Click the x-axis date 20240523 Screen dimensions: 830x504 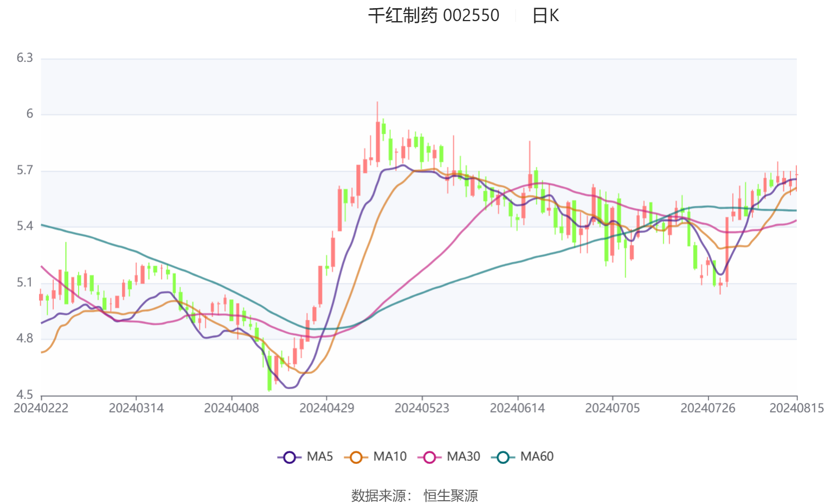point(422,408)
